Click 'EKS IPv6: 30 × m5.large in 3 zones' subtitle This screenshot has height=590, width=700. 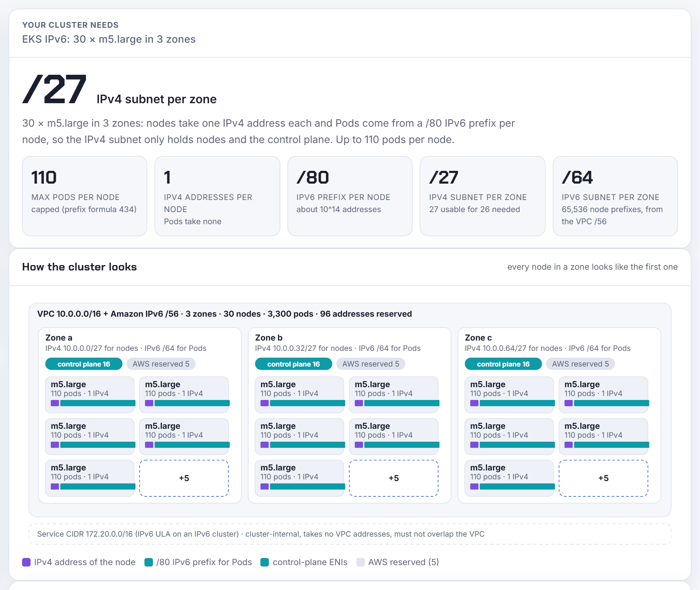coord(109,39)
